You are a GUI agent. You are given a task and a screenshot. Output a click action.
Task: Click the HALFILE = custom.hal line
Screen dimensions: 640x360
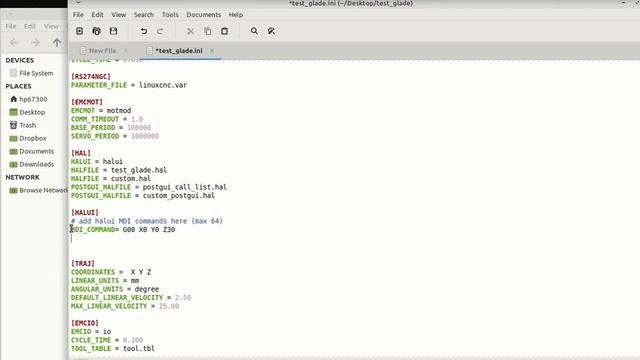tap(111, 179)
